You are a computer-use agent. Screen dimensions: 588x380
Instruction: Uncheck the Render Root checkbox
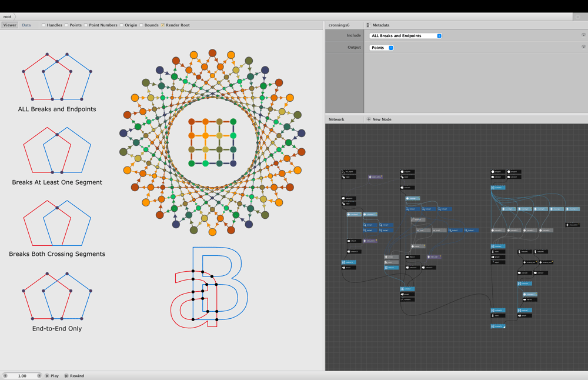[163, 25]
